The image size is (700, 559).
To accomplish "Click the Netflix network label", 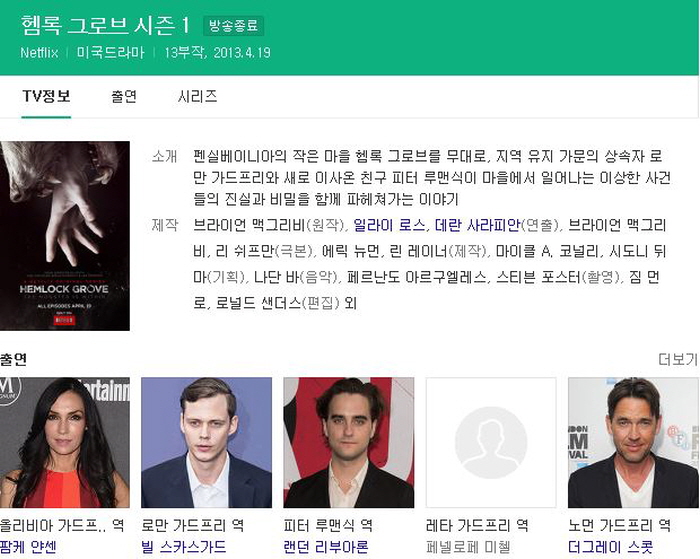I will point(39,53).
